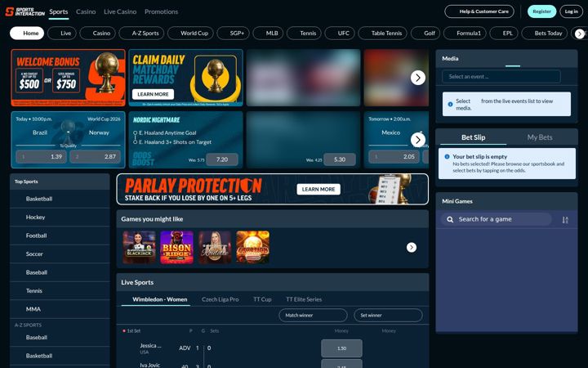The height and width of the screenshot is (368, 588).
Task: Bet on Norway at 2.87
Action: pyautogui.click(x=95, y=156)
